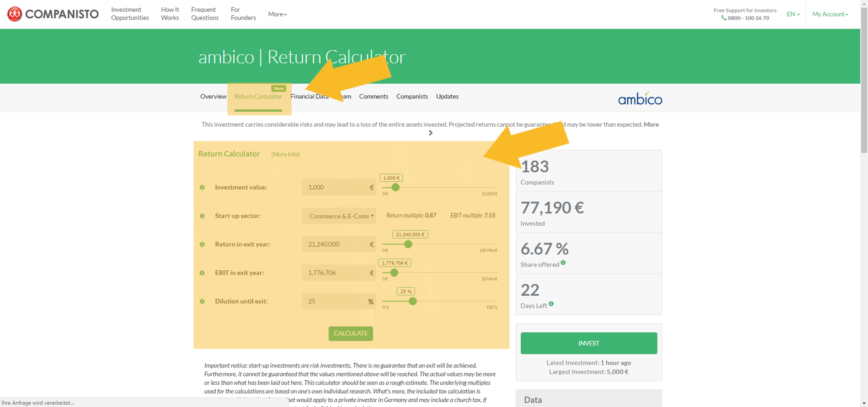Viewport: 868px width, 407px height.
Task: Click the '6.67 %' share offered value
Action: (545, 249)
